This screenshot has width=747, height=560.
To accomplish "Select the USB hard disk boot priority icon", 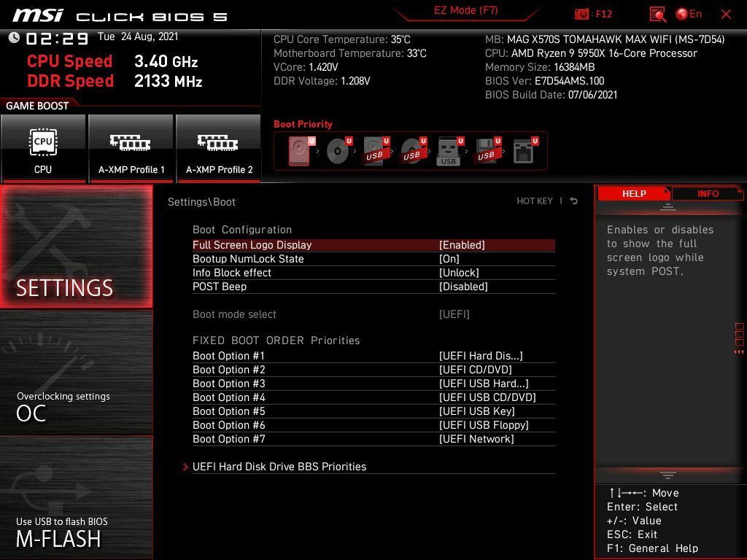I will click(x=376, y=151).
